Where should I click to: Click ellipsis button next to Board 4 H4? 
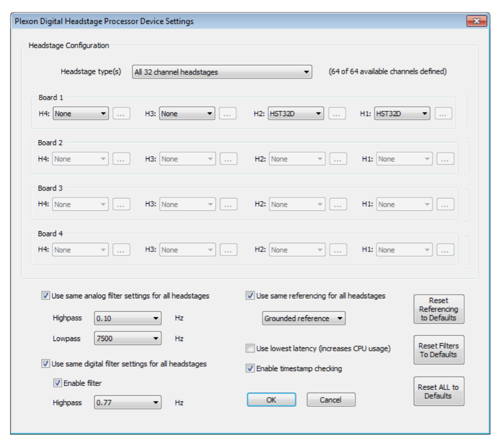121,250
